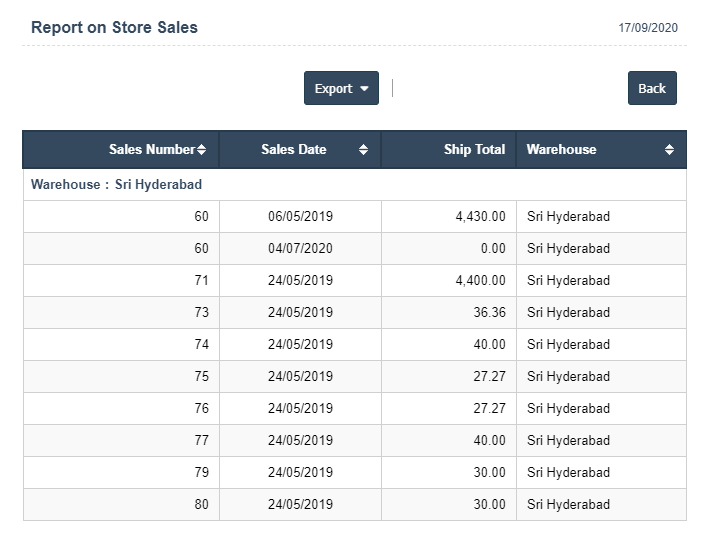The width and height of the screenshot is (705, 535).
Task: Click the sort arrows in Sales Date header
Action: coord(363,150)
